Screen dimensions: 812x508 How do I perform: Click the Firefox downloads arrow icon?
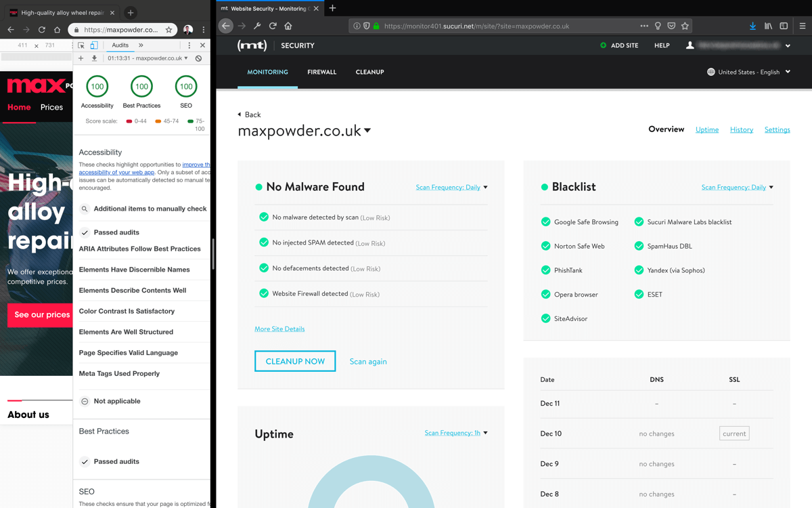(x=752, y=26)
